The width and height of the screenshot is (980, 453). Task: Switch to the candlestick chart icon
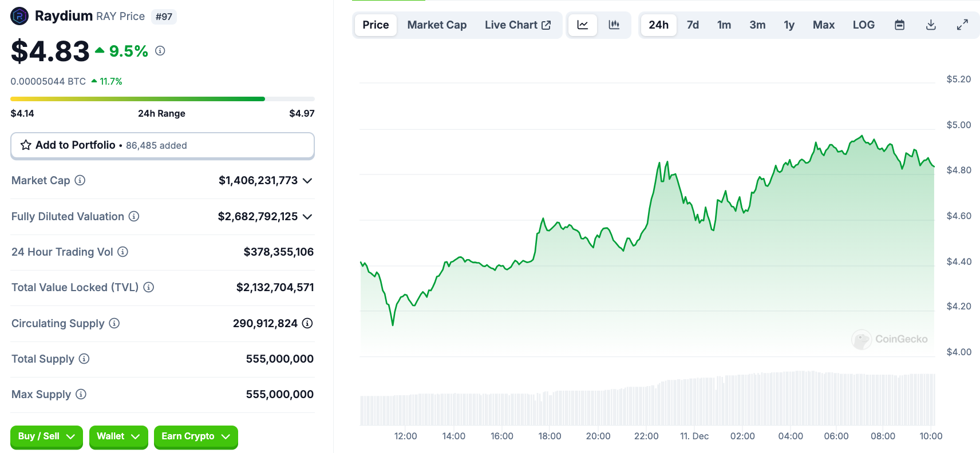coord(614,25)
